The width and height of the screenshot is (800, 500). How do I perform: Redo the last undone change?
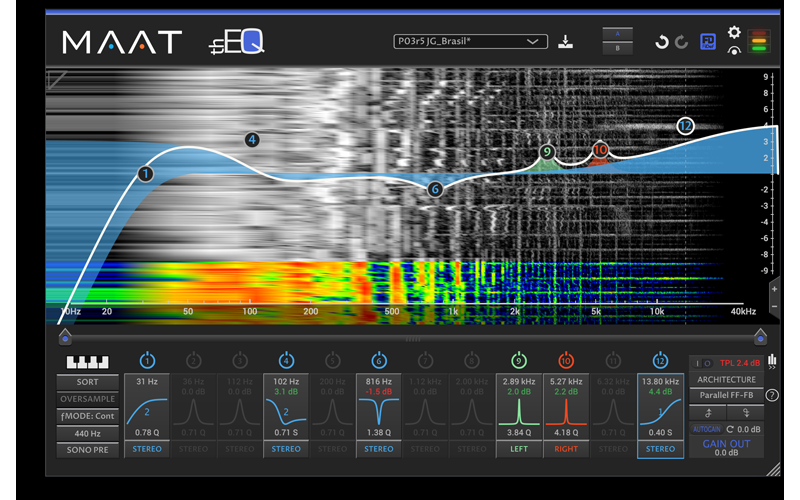pyautogui.click(x=682, y=42)
